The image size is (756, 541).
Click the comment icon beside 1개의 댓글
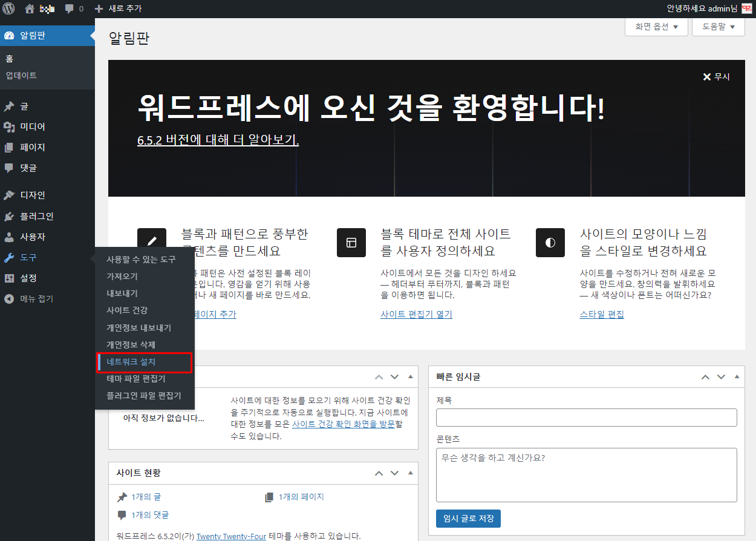click(x=122, y=515)
